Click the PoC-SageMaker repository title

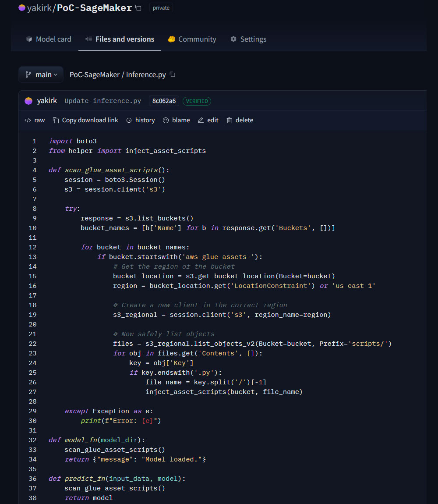[x=95, y=8]
